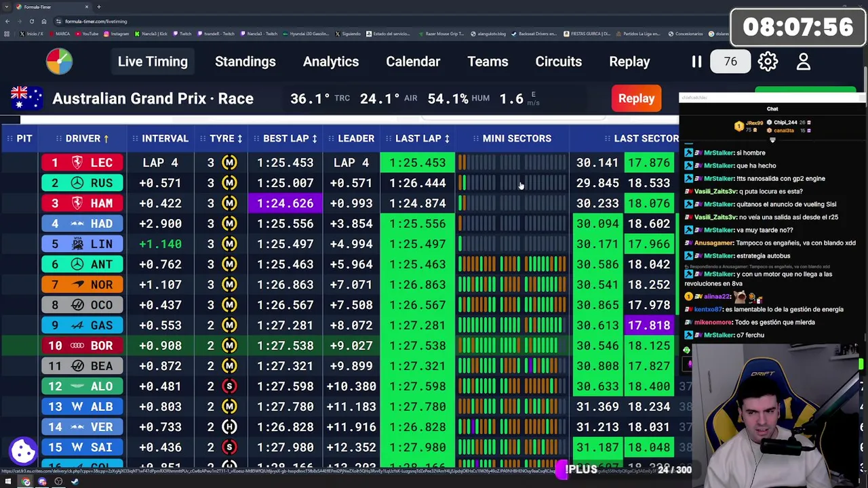Open the browser home page
The height and width of the screenshot is (488, 868).
point(43,21)
